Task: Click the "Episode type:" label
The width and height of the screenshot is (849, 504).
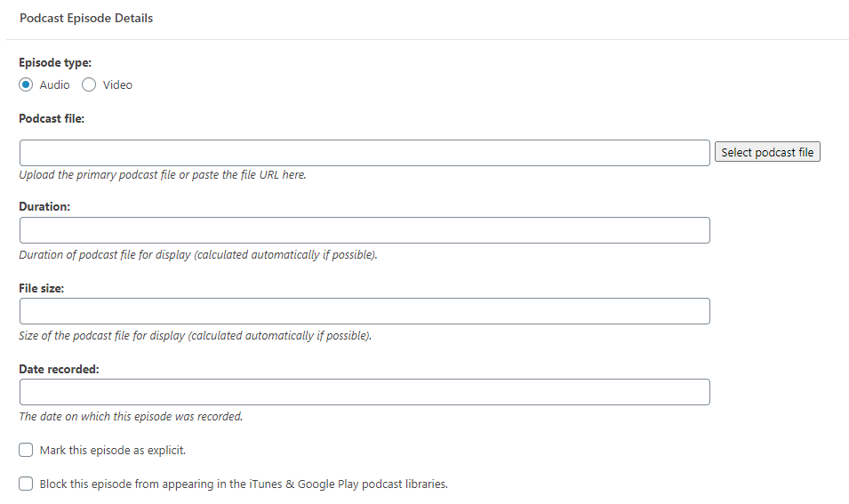Action: 55,63
